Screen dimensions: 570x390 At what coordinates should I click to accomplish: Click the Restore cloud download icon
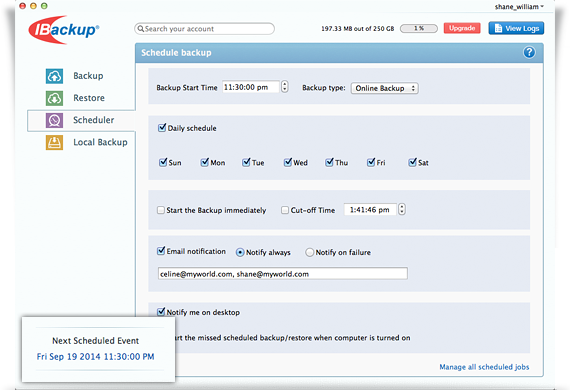[x=54, y=98]
